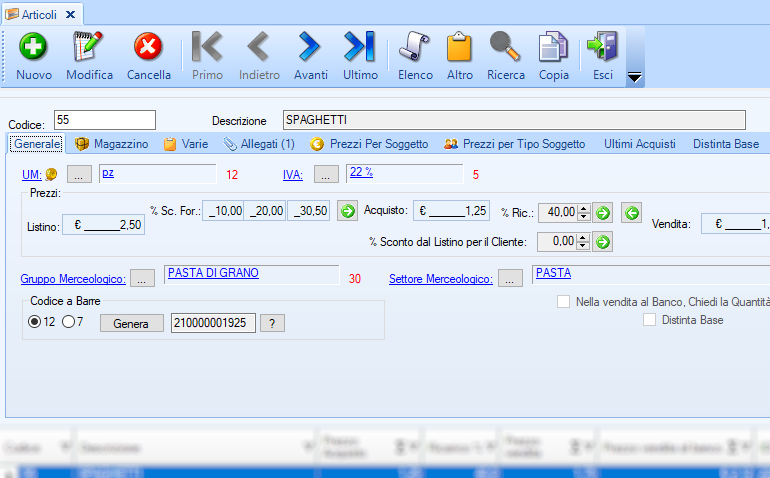Screen dimensions: 770x478
Task: Open the IVA lookup browse button
Action: click(x=327, y=175)
